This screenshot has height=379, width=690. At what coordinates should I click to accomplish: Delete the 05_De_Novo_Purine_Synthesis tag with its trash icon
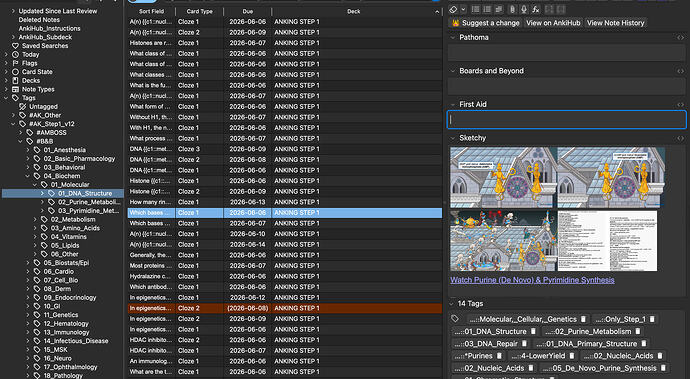663,368
